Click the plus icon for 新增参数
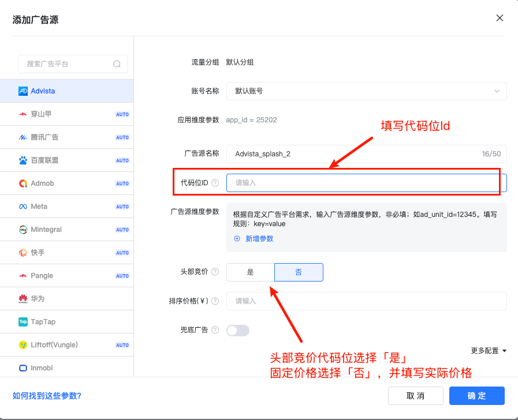The width and height of the screenshot is (518, 420). click(x=237, y=239)
